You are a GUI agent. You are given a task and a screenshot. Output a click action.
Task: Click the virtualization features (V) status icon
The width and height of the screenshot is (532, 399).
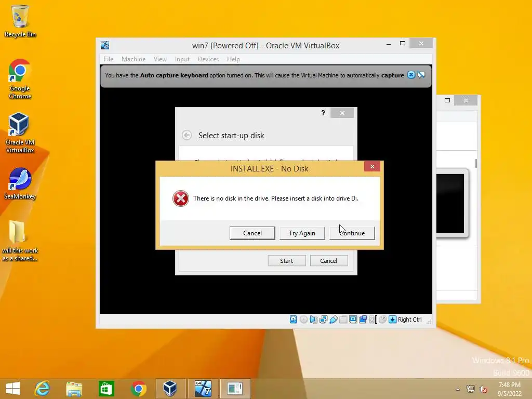point(372,320)
